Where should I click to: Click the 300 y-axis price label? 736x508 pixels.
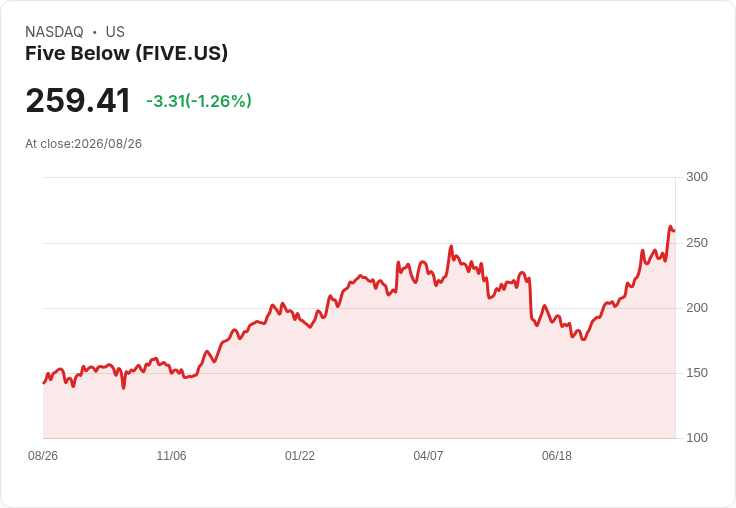697,177
